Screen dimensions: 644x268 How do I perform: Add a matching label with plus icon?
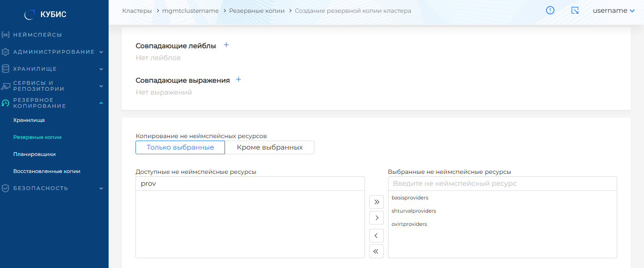pyautogui.click(x=226, y=45)
